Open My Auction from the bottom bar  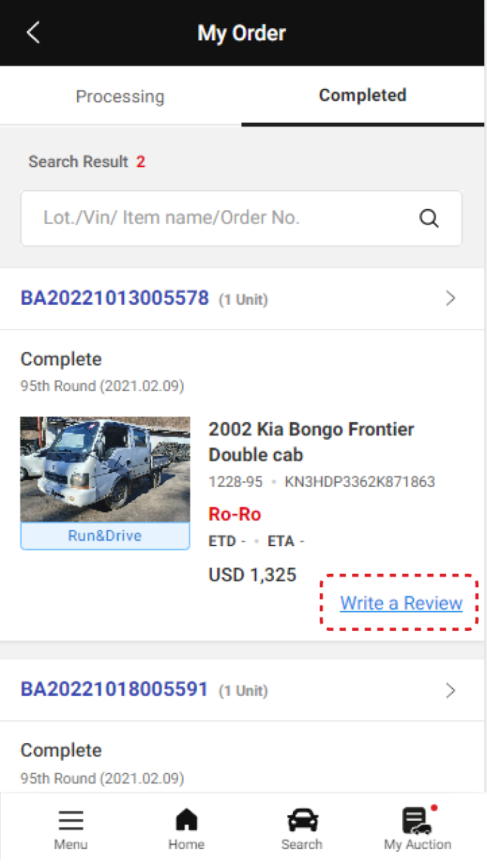[417, 821]
